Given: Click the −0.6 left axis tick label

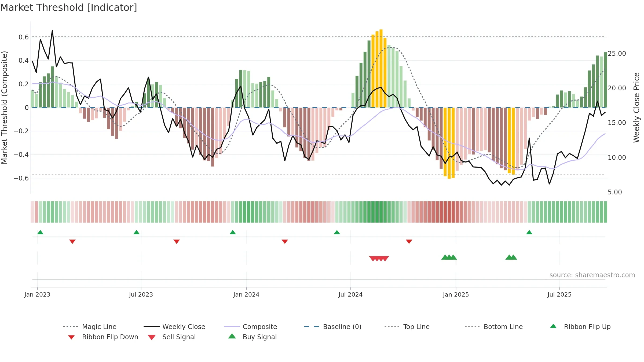Looking at the screenshot, I should 21,178.
